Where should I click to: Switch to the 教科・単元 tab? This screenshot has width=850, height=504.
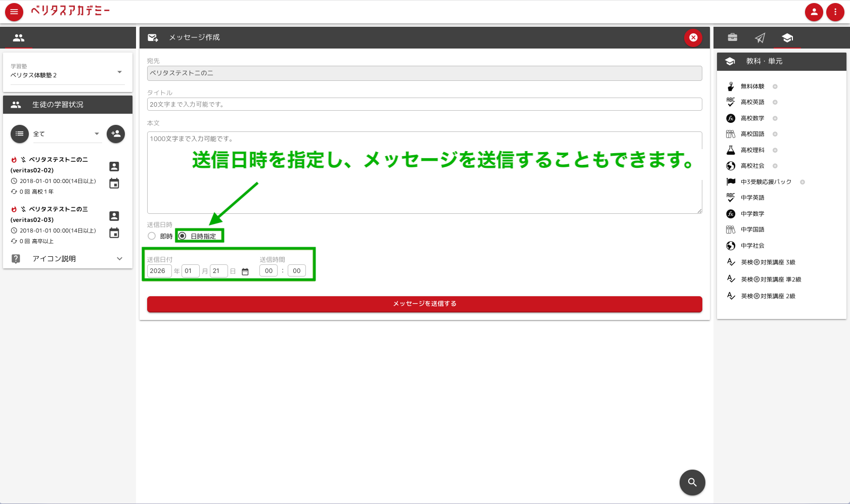[787, 37]
